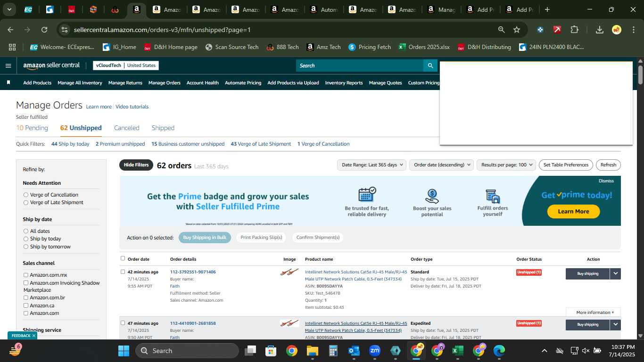Open the Order date (descending) sort dropdown
Image resolution: width=644 pixels, height=362 pixels.
pyautogui.click(x=442, y=165)
